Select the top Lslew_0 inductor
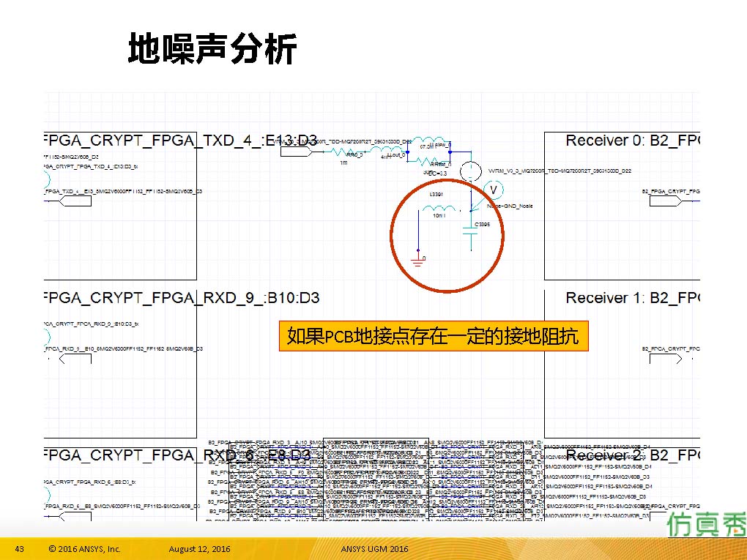 pos(429,141)
